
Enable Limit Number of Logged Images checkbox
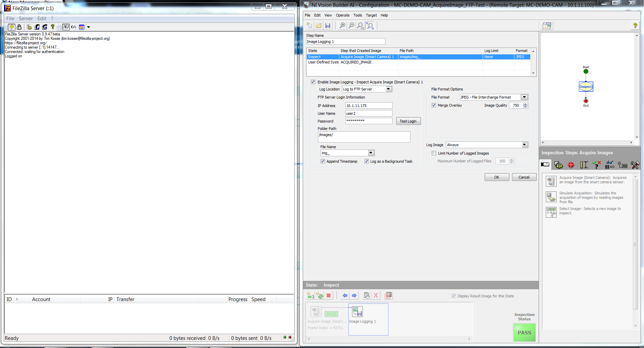[434, 153]
